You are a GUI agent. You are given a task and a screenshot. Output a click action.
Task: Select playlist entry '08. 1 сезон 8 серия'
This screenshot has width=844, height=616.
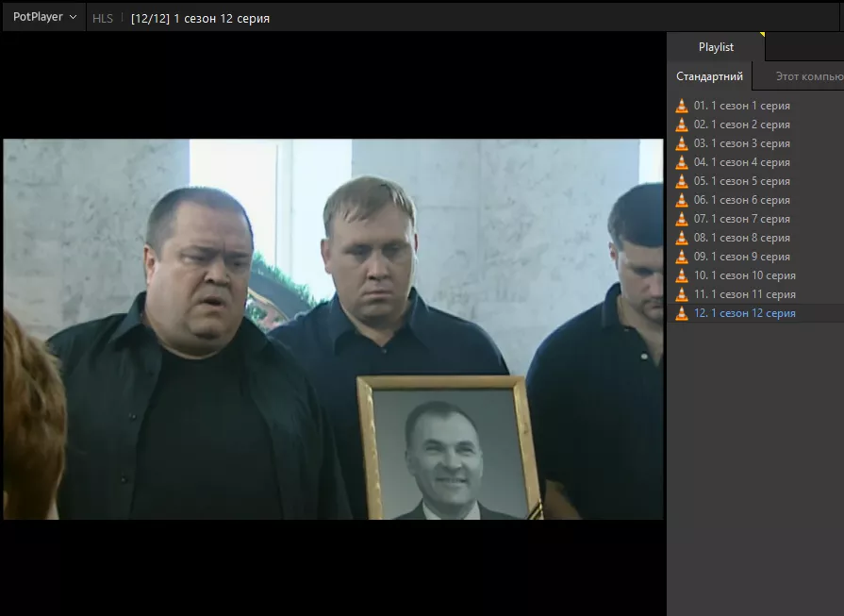755,238
